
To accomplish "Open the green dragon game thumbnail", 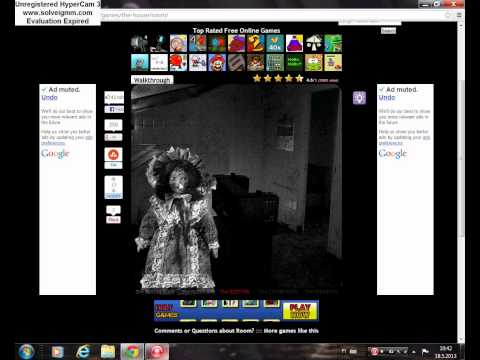I will [333, 43].
